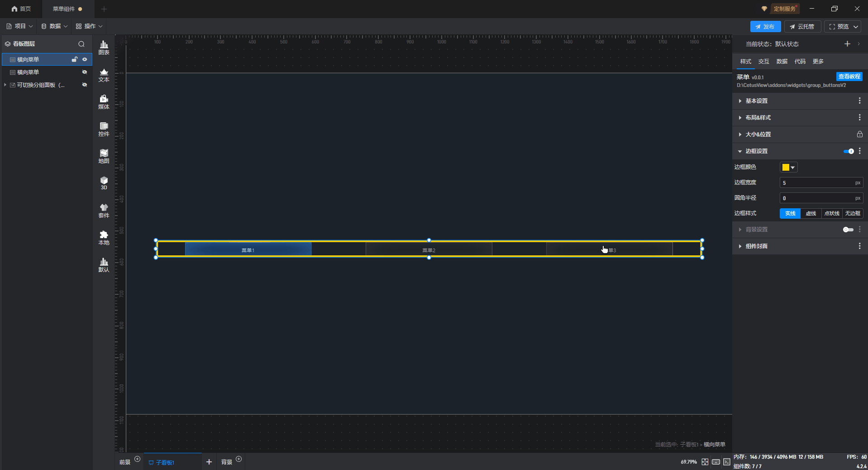Open a new tab with the plus button

104,9
